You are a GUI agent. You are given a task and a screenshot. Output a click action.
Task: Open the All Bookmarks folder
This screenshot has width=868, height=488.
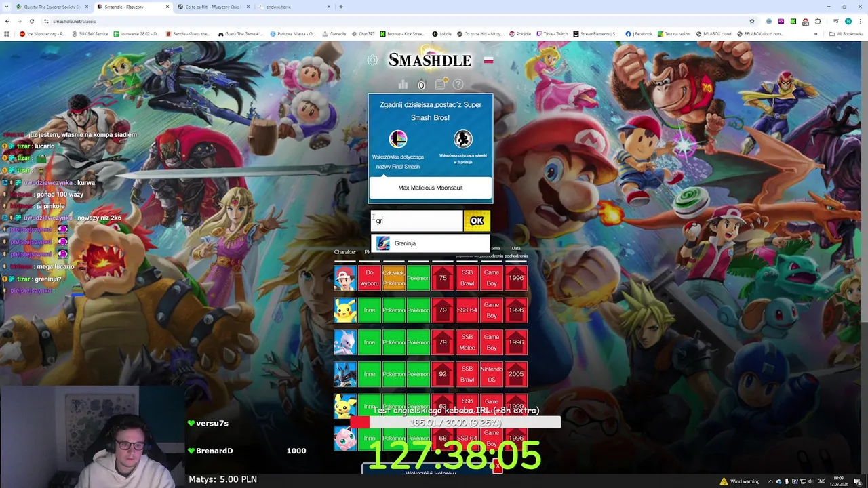click(x=846, y=34)
